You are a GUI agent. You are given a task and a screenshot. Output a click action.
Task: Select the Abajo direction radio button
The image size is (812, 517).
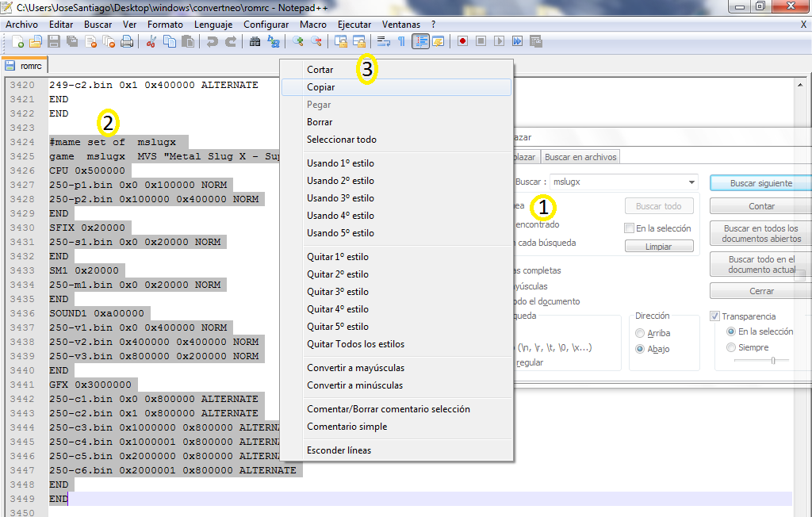(640, 349)
